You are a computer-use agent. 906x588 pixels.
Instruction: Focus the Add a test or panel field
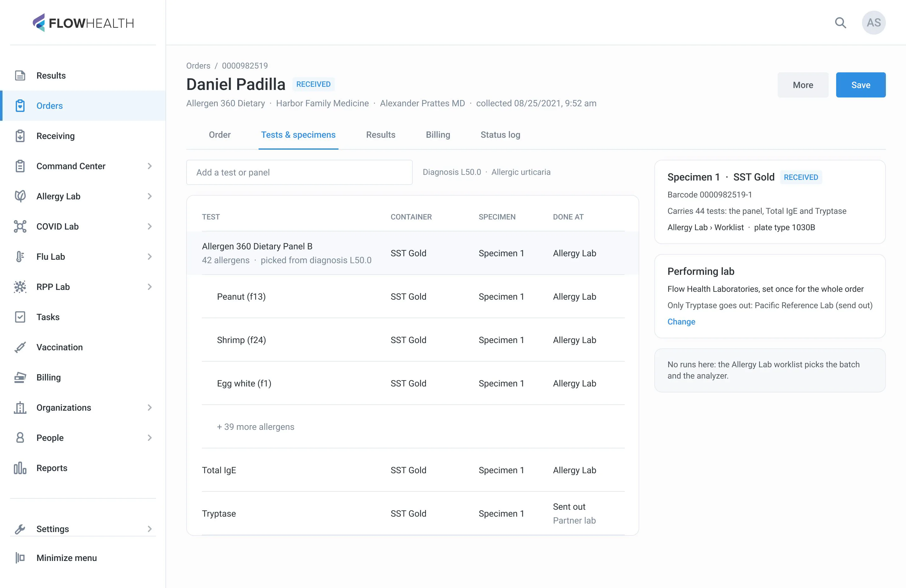click(299, 172)
